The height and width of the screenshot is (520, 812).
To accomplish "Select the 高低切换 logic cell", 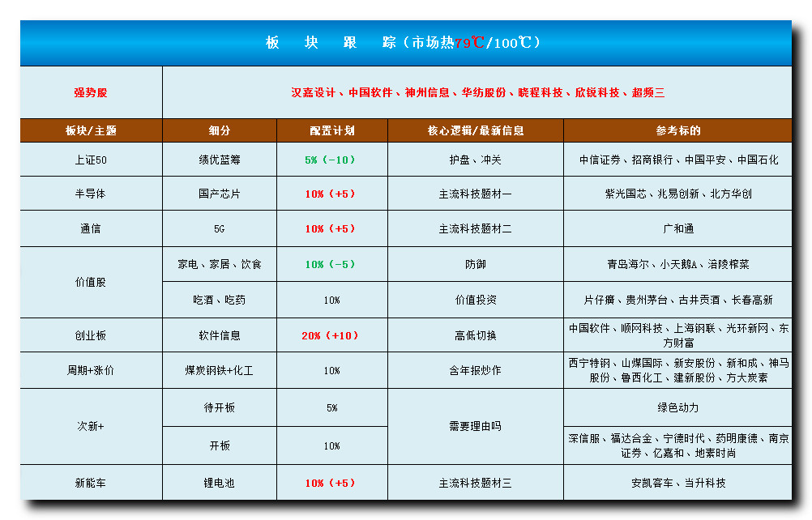I will 475,335.
